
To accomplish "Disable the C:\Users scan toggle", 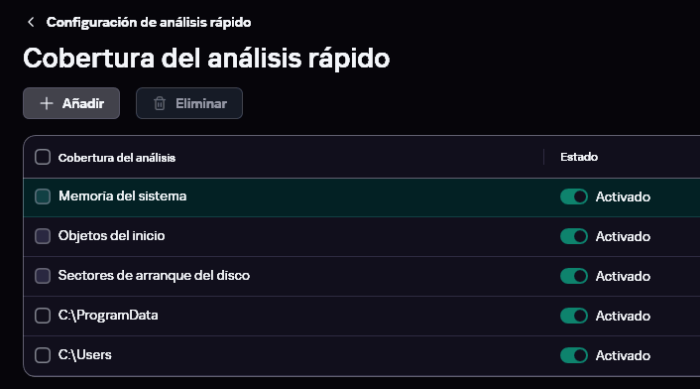I will tap(574, 356).
